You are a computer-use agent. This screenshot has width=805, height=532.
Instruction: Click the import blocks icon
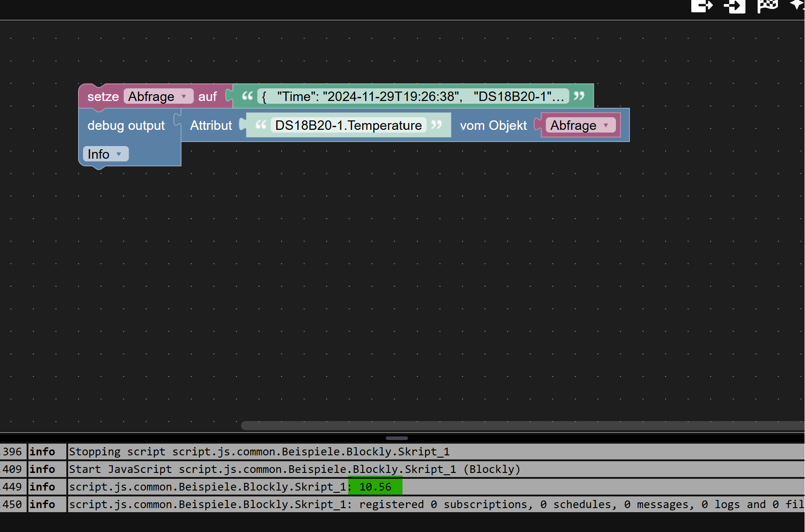click(735, 6)
